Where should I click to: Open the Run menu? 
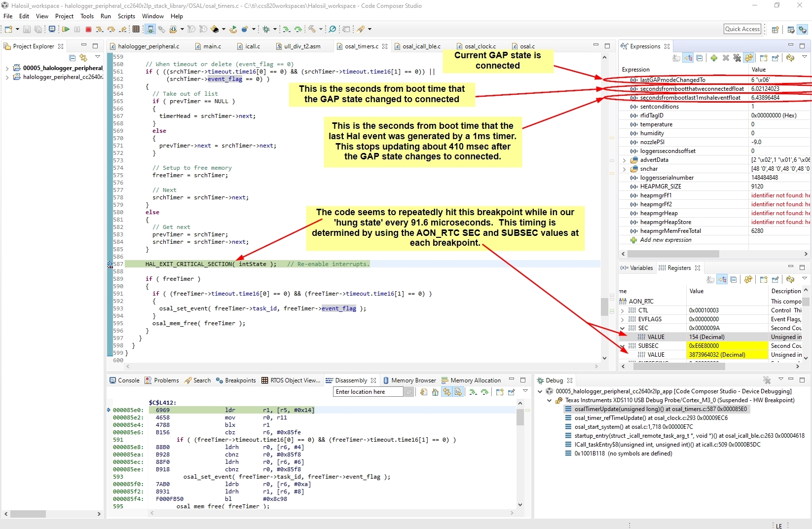(106, 16)
